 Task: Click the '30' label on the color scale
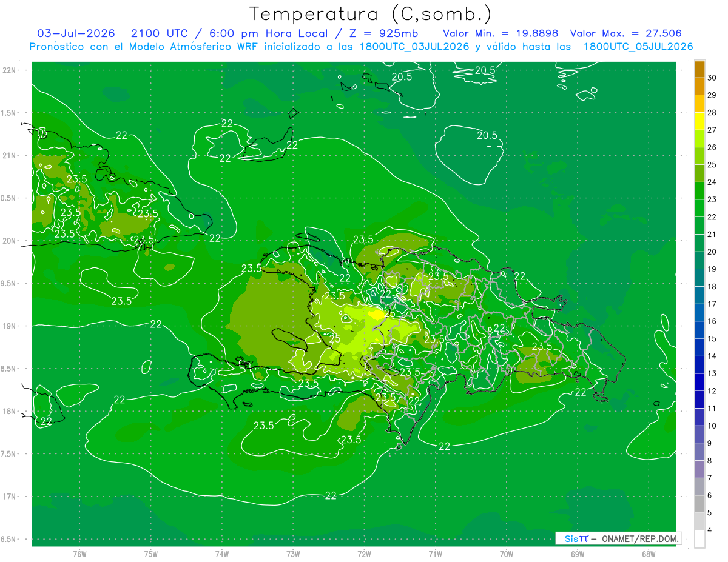712,78
